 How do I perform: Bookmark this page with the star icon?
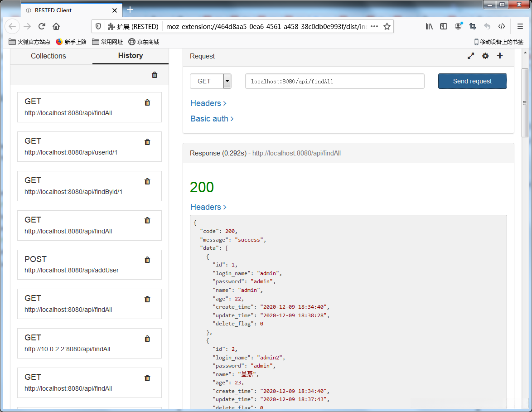point(387,27)
